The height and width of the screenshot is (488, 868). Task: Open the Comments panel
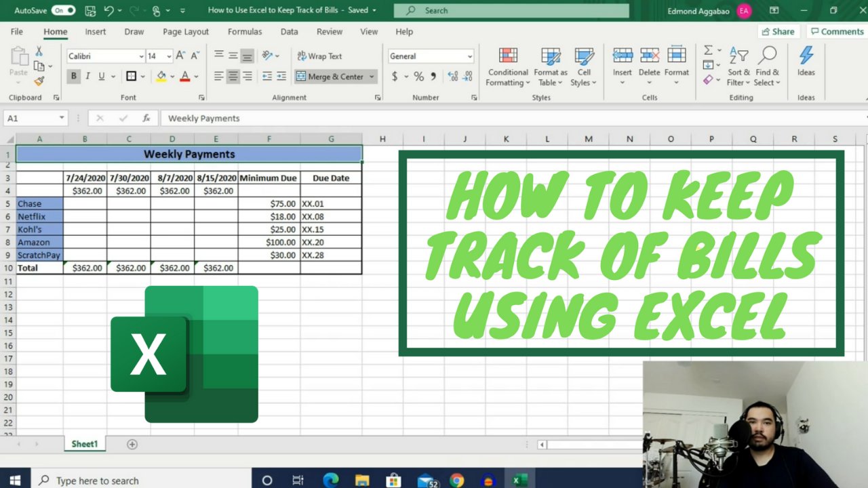837,31
